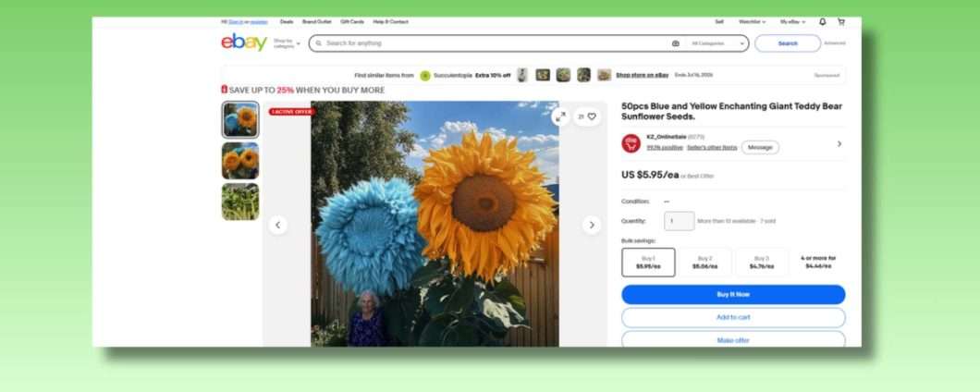The image size is (980, 392).
Task: Click the Add to cart button
Action: (x=733, y=318)
